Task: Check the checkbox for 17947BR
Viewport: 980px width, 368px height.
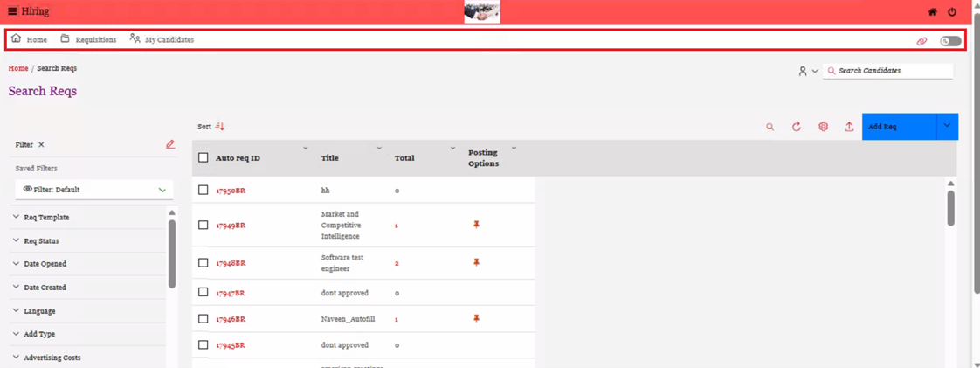Action: tap(204, 292)
